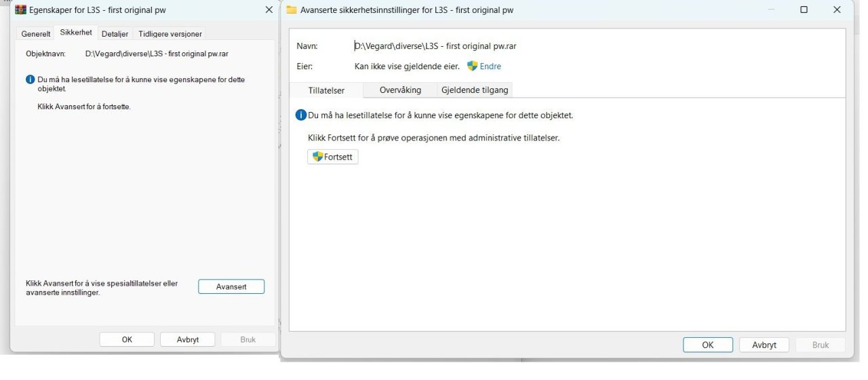This screenshot has height=380, width=868.
Task: Open the Tidligere versjoner tab
Action: pyautogui.click(x=170, y=34)
